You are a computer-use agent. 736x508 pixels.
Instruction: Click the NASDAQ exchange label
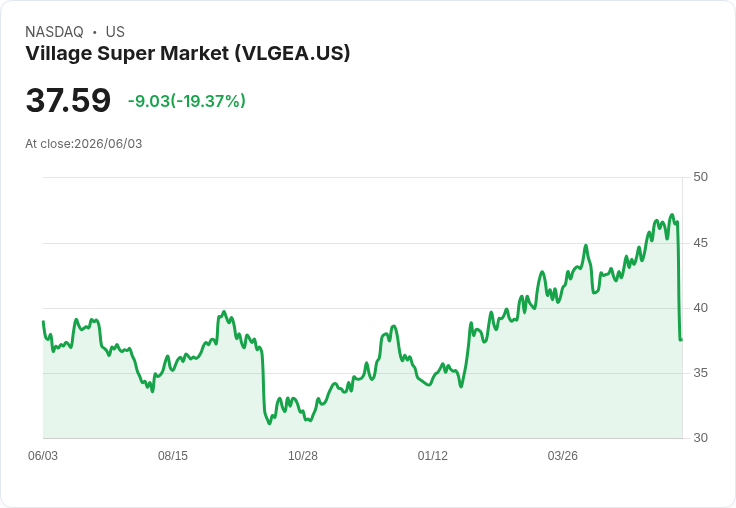[x=54, y=32]
